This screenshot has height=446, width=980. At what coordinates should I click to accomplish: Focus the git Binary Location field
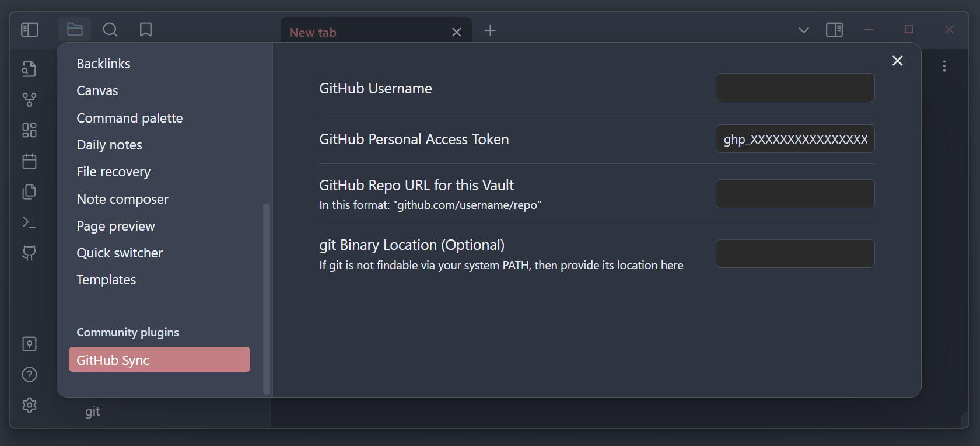[x=795, y=254]
